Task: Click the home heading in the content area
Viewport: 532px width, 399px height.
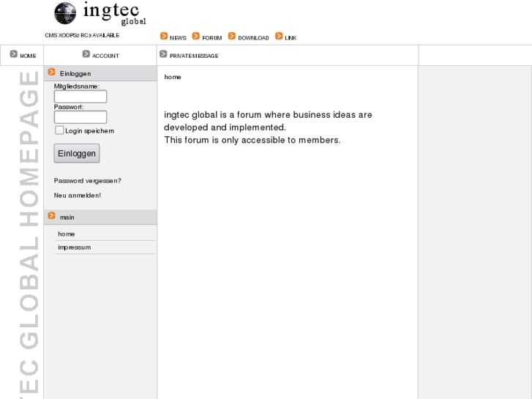Action: pyautogui.click(x=173, y=77)
